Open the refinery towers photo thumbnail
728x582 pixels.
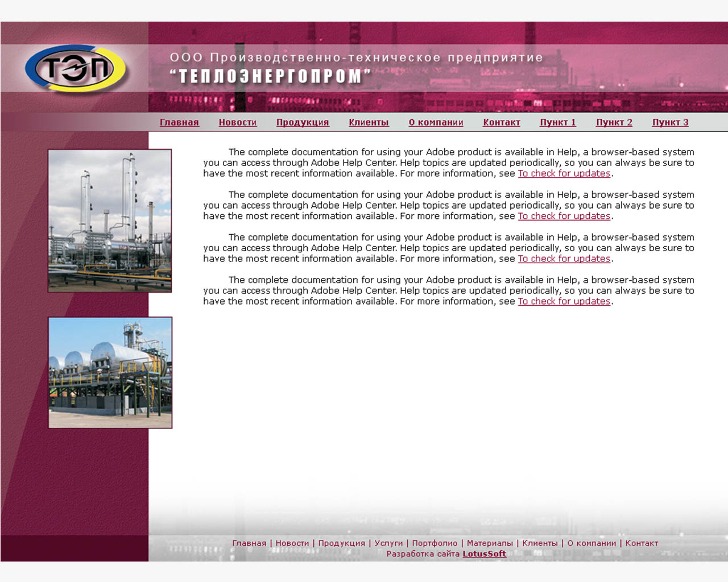pos(110,221)
